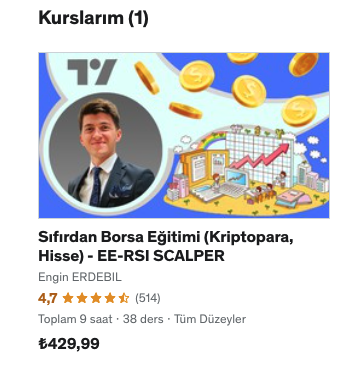Click the instructor's circular portrait photo
The height and width of the screenshot is (373, 364).
point(106,150)
